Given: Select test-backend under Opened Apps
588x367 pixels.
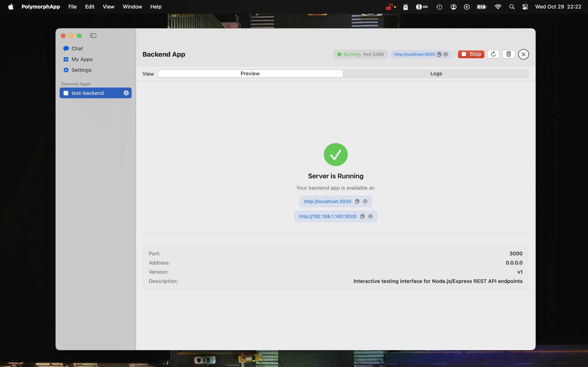Looking at the screenshot, I should pos(87,93).
